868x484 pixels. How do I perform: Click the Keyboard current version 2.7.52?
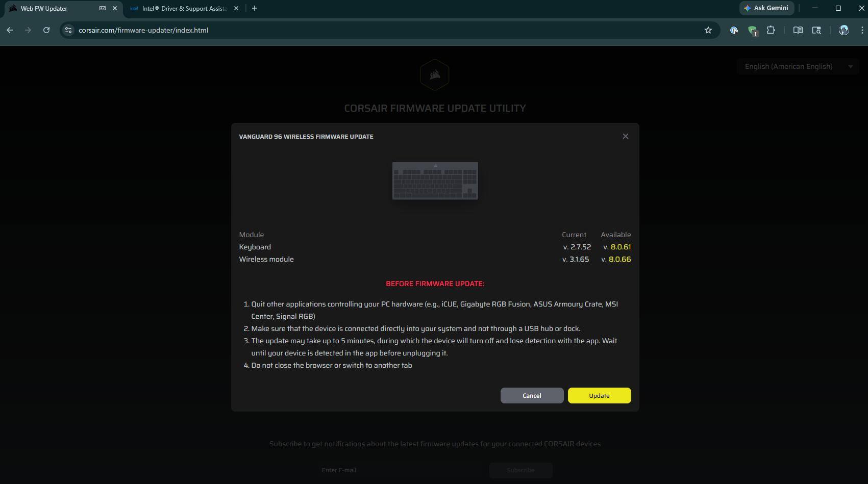pos(577,247)
